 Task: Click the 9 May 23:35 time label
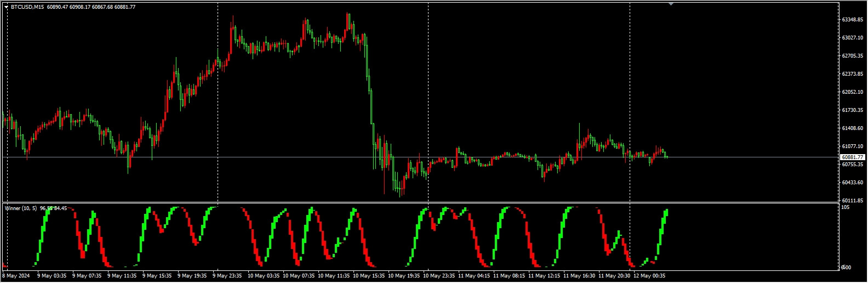click(227, 276)
